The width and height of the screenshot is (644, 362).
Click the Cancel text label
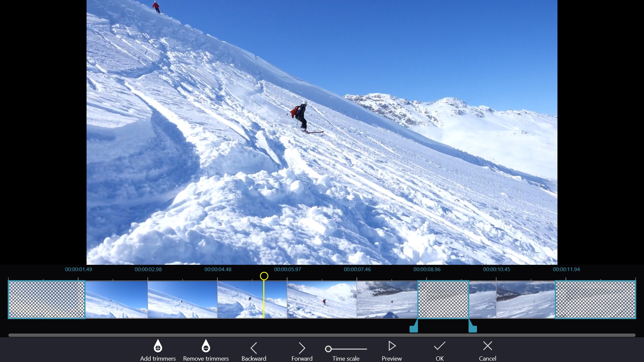487,358
